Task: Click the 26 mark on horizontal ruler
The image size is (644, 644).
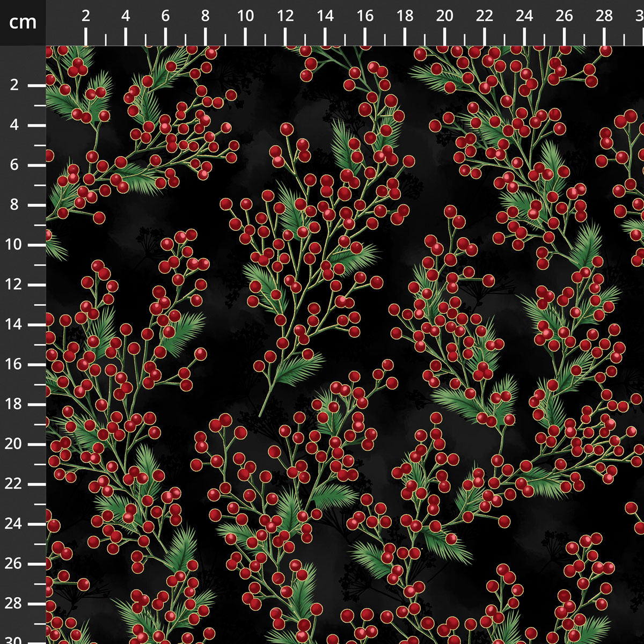Action: pyautogui.click(x=565, y=16)
